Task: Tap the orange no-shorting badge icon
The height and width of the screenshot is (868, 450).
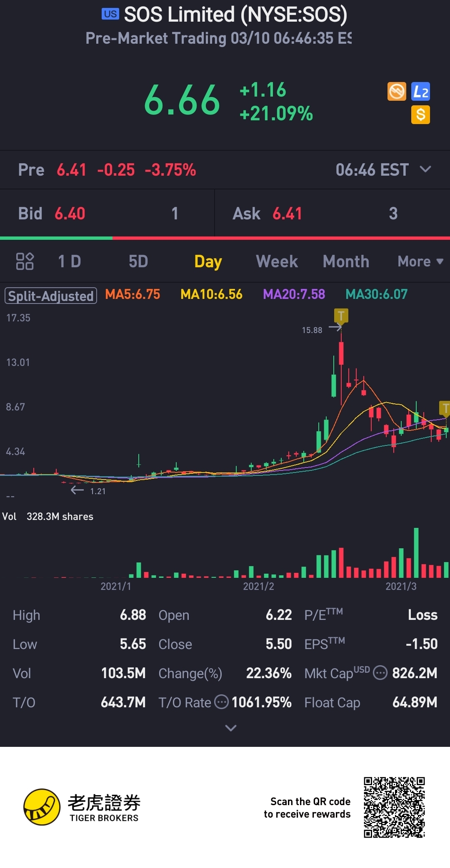Action: point(397,92)
